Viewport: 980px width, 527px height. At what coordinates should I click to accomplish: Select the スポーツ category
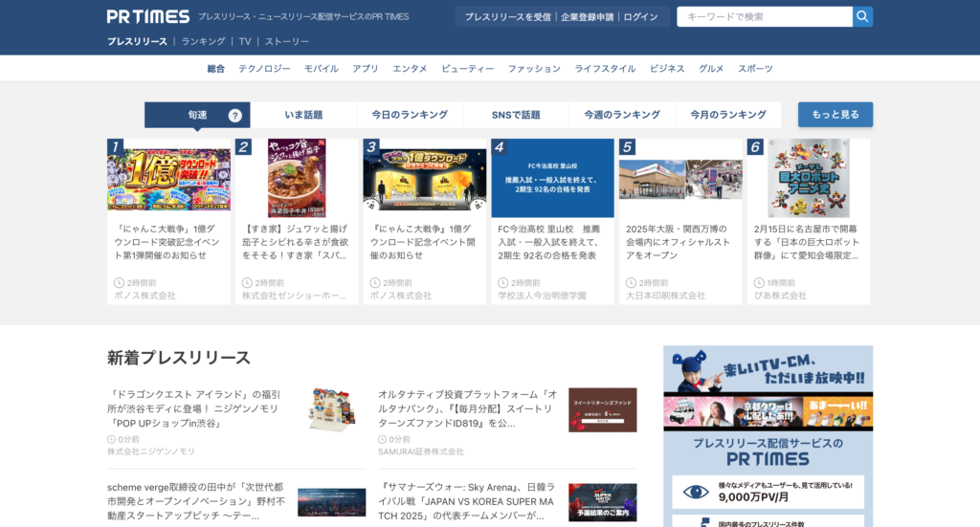pos(755,69)
